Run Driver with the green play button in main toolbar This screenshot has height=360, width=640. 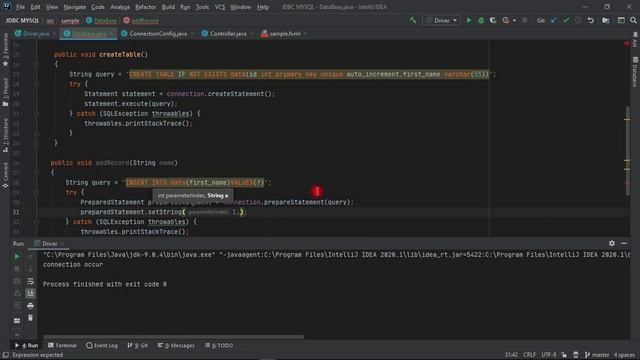tap(469, 20)
